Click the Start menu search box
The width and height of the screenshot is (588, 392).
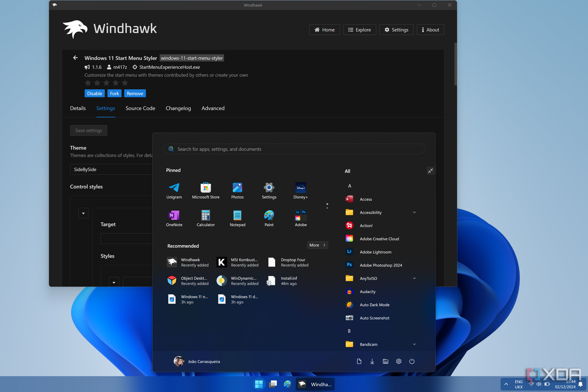tap(294, 149)
